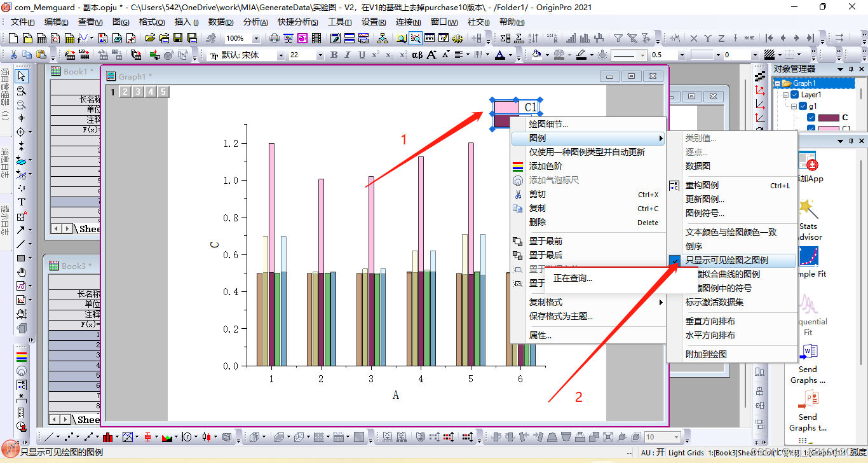Open the line style dropdown
This screenshot has width=868, height=463.
click(642, 55)
